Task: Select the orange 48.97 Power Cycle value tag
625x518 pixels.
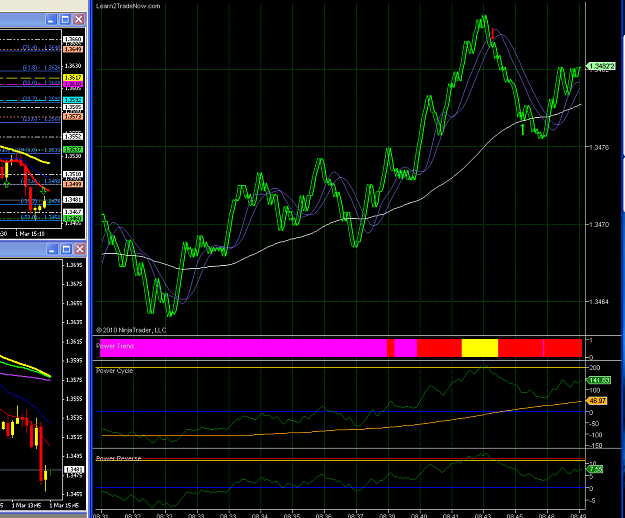Action: click(x=597, y=401)
